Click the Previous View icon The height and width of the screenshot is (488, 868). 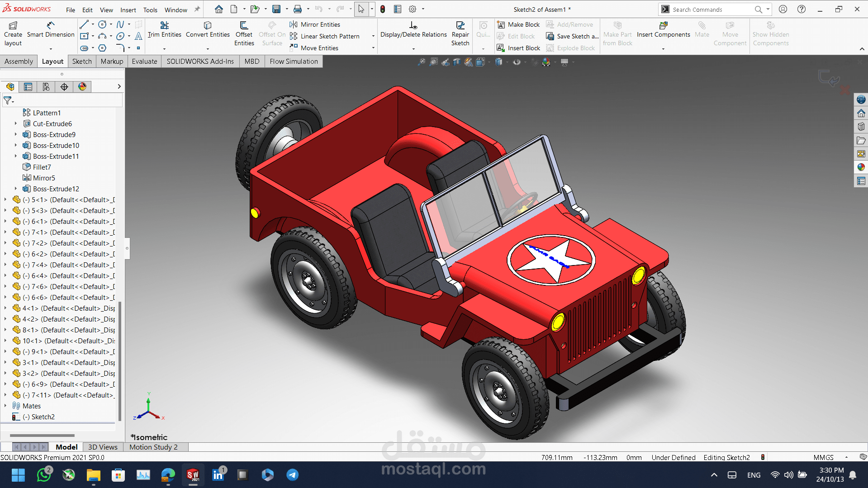click(446, 62)
